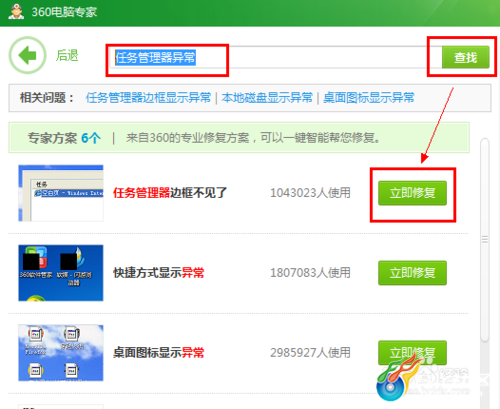The image size is (500, 409).
Task: Open related question 任务管理器边框显示异常
Action: [x=148, y=98]
